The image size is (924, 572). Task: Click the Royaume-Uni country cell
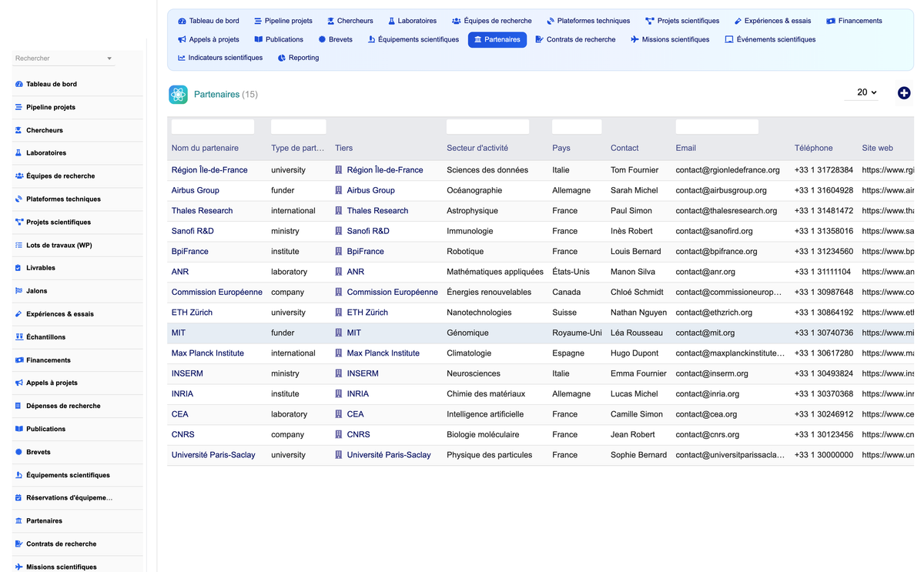point(577,333)
